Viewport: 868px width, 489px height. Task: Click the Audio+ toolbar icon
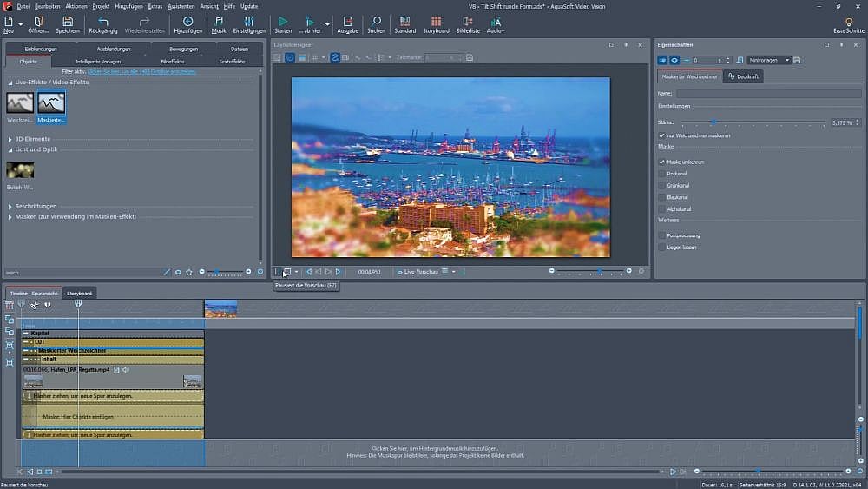pos(496,20)
